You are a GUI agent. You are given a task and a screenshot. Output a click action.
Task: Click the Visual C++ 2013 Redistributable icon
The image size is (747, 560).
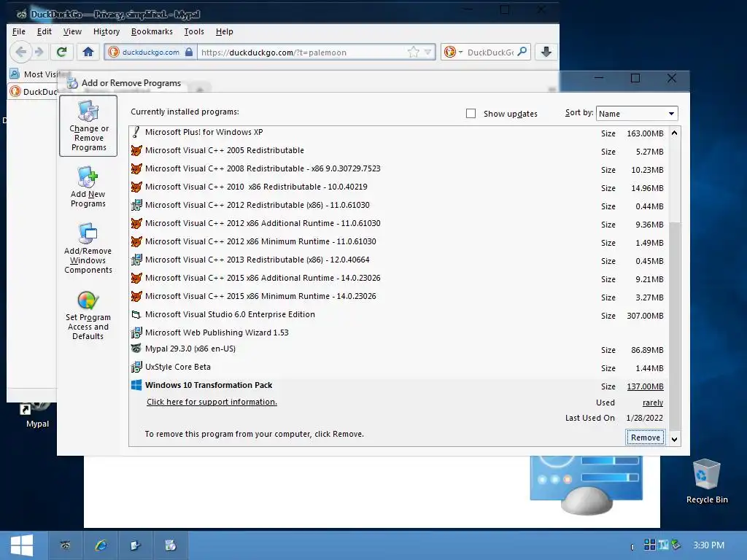(x=136, y=260)
